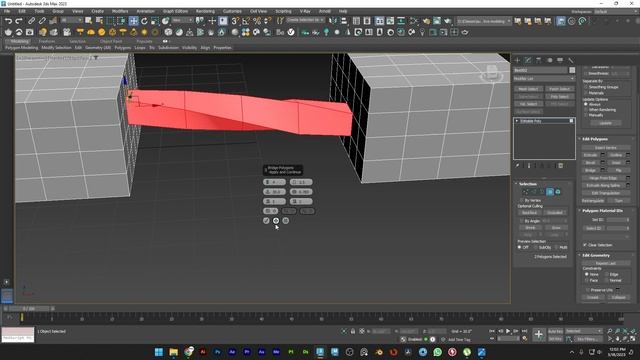Select the Element sub-object level icon
Viewport: 640px width, 360px height.
click(x=558, y=192)
